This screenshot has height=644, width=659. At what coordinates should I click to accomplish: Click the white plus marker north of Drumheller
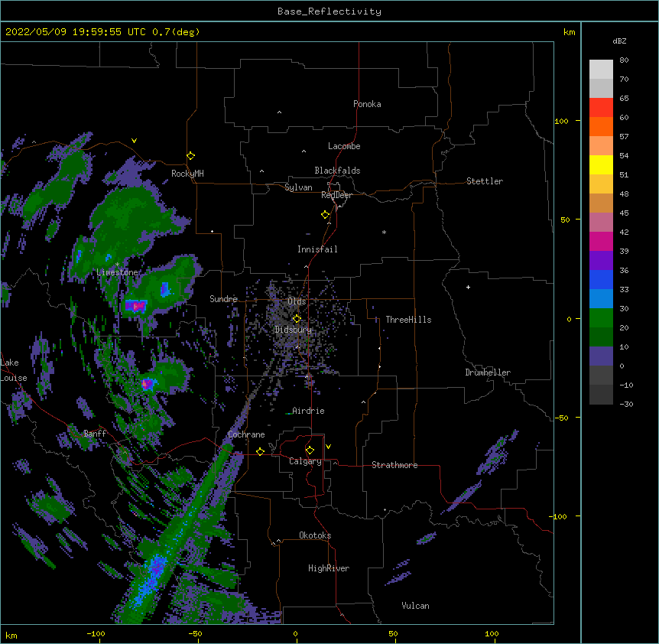pyautogui.click(x=468, y=287)
